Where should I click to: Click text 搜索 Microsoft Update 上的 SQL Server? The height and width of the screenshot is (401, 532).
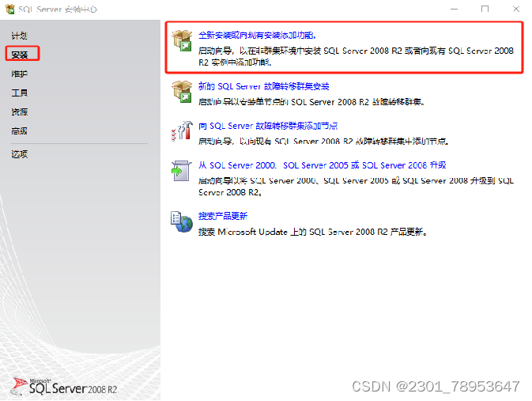[x=312, y=232]
